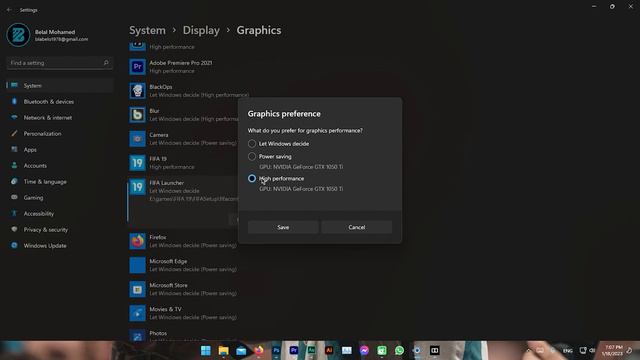Click the FIFA 19 app icon

pyautogui.click(x=138, y=163)
